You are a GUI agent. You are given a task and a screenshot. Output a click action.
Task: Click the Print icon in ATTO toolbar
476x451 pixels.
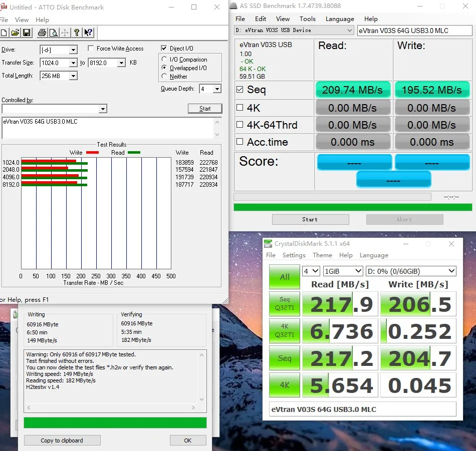[42, 33]
